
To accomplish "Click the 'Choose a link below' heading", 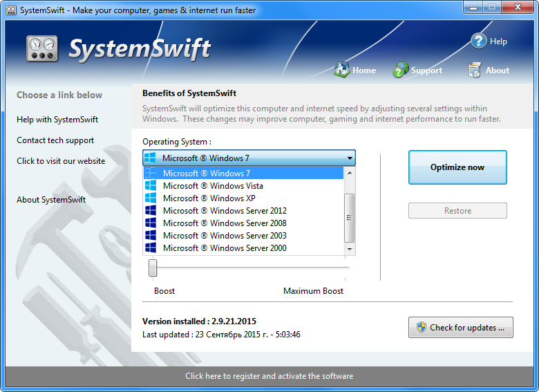I will pos(59,95).
